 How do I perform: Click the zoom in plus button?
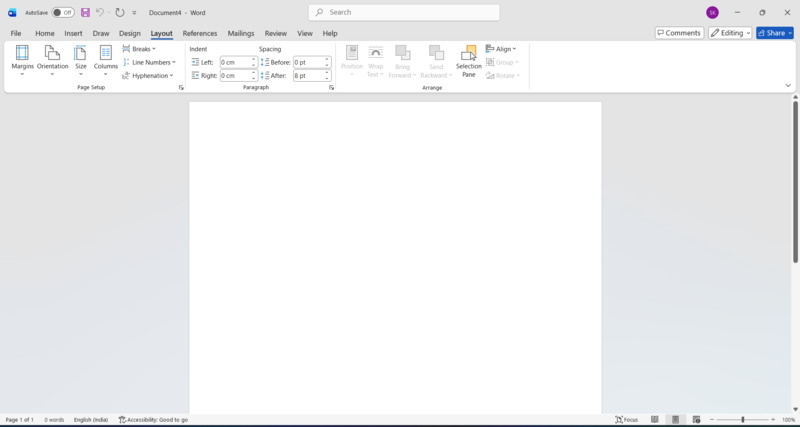(773, 420)
